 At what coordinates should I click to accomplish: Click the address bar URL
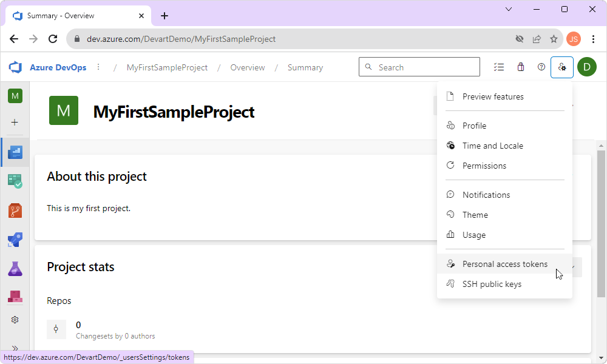181,39
